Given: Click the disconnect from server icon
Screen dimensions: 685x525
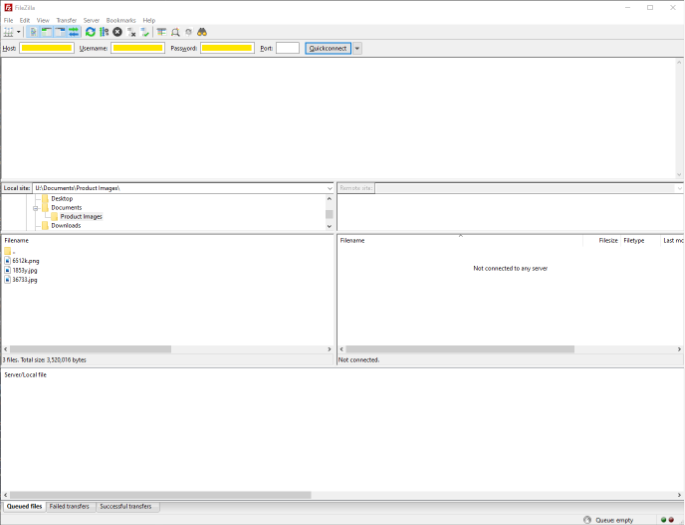Looking at the screenshot, I should 131,32.
